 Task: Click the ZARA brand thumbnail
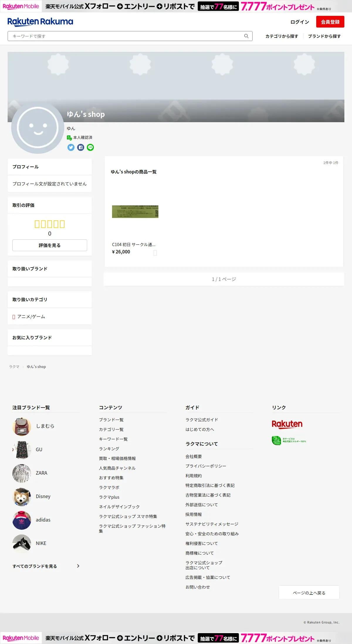pyautogui.click(x=22, y=473)
